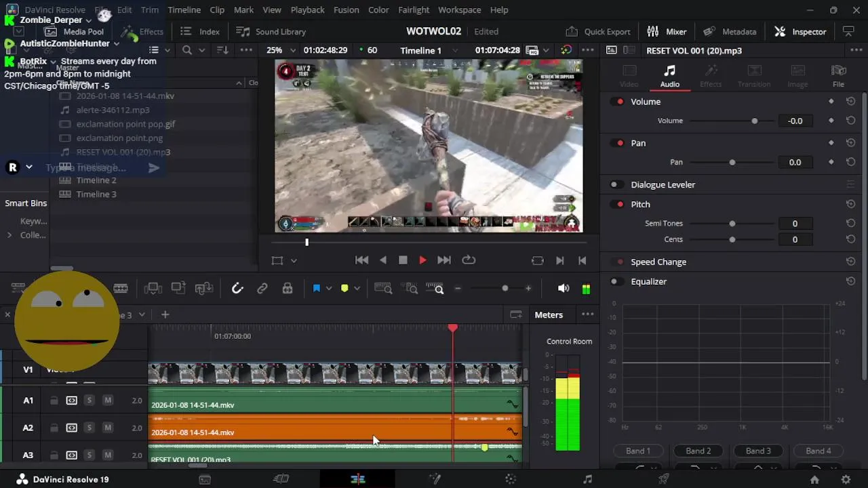868x488 pixels.
Task: Click Quick Export button
Action: [x=597, y=31]
